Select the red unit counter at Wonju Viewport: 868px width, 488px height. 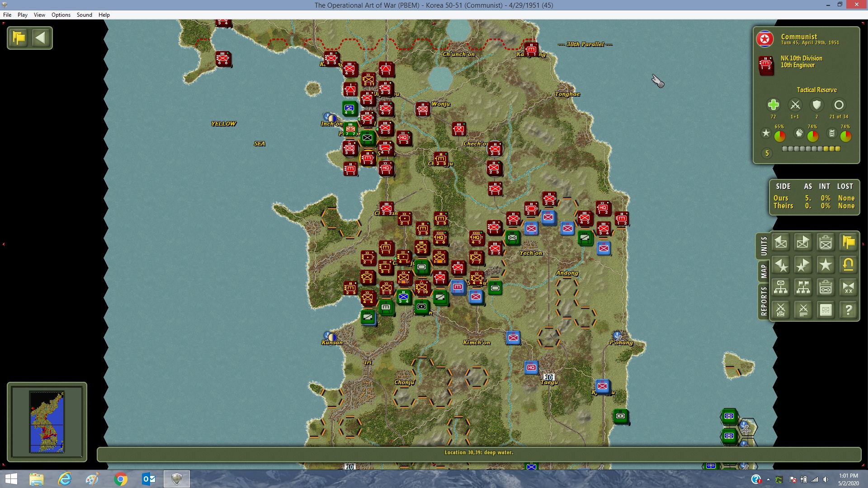pos(423,108)
